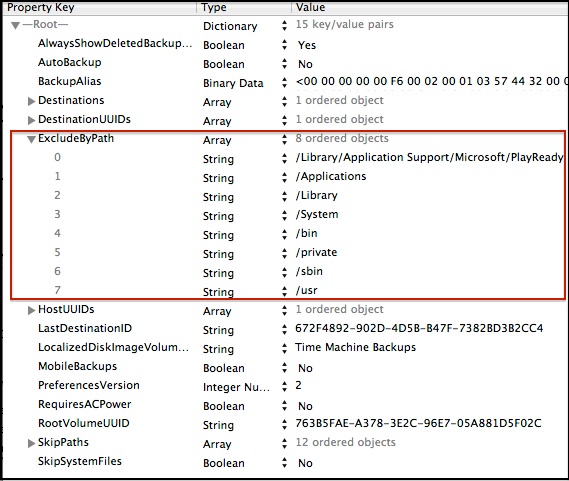
Task: Open type popup for MobileBackups row
Action: coord(284,368)
